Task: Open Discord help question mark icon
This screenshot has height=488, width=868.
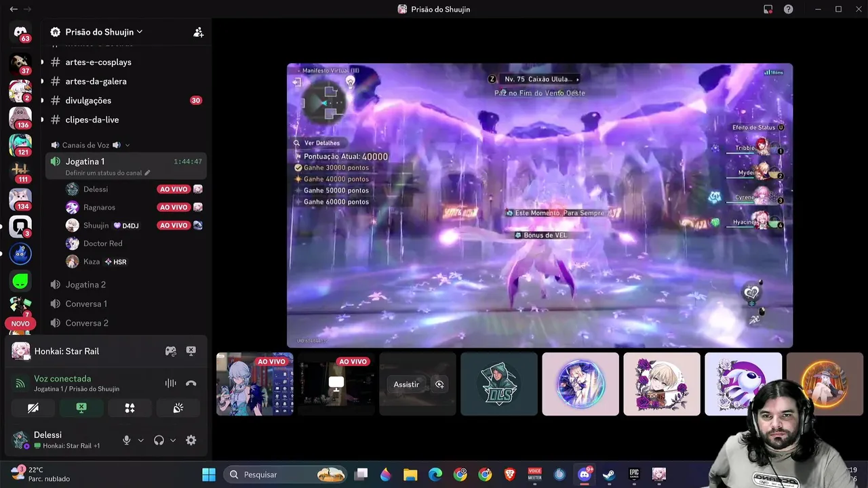Action: click(x=788, y=9)
